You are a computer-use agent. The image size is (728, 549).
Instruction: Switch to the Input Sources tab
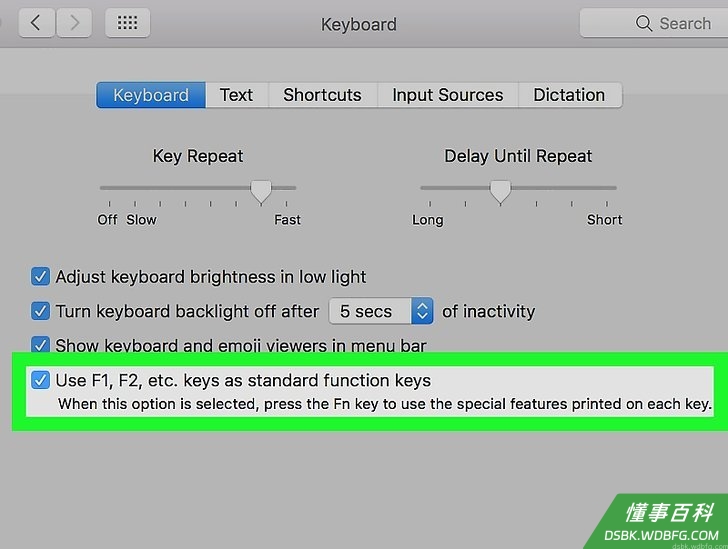coord(448,95)
